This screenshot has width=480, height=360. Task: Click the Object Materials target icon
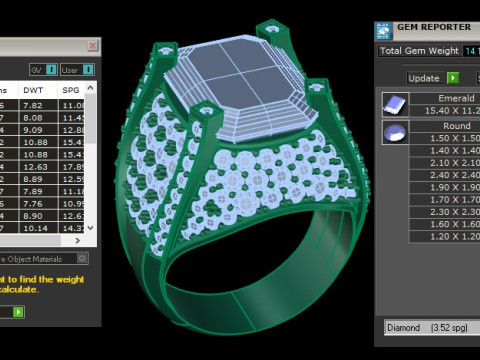pos(82,258)
